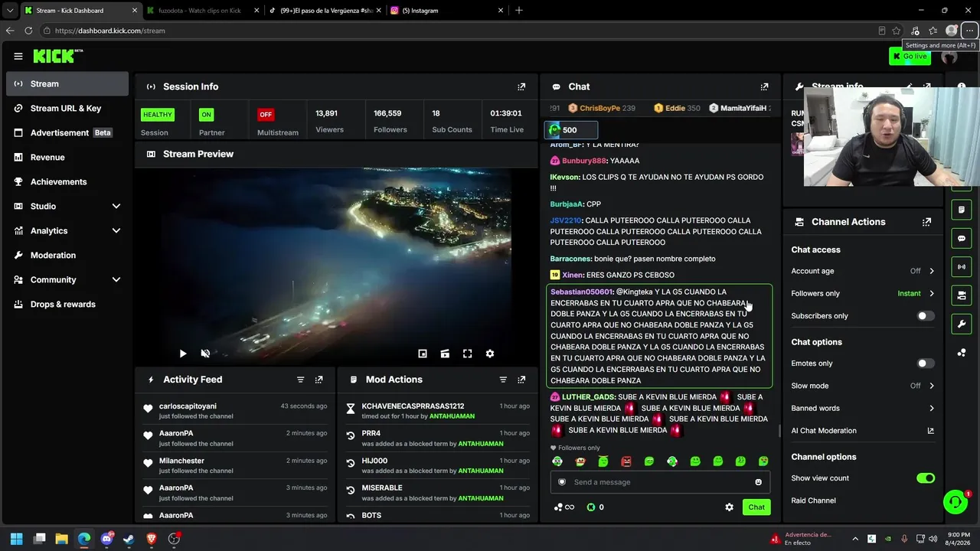Switch to Instagram browser tab
Viewport: 980px width, 551px height.
pyautogui.click(x=445, y=11)
